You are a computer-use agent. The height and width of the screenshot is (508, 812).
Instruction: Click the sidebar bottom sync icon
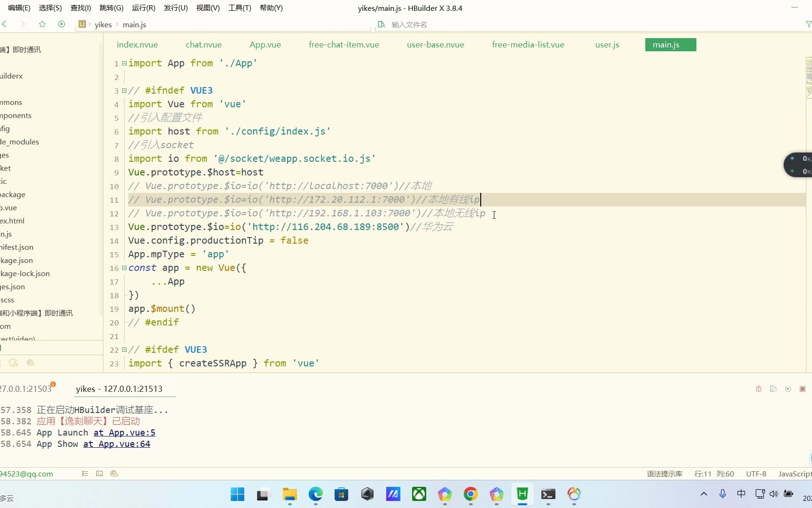click(x=14, y=363)
